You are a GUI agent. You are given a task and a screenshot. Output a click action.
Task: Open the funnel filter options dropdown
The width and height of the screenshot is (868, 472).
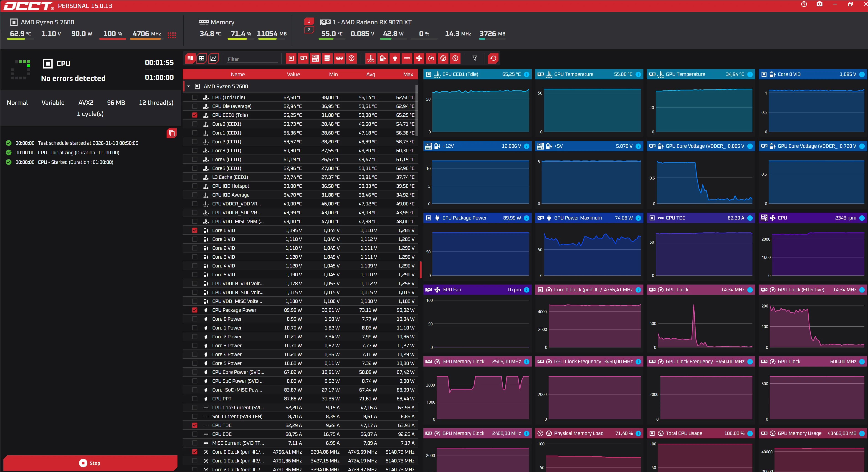pos(474,58)
